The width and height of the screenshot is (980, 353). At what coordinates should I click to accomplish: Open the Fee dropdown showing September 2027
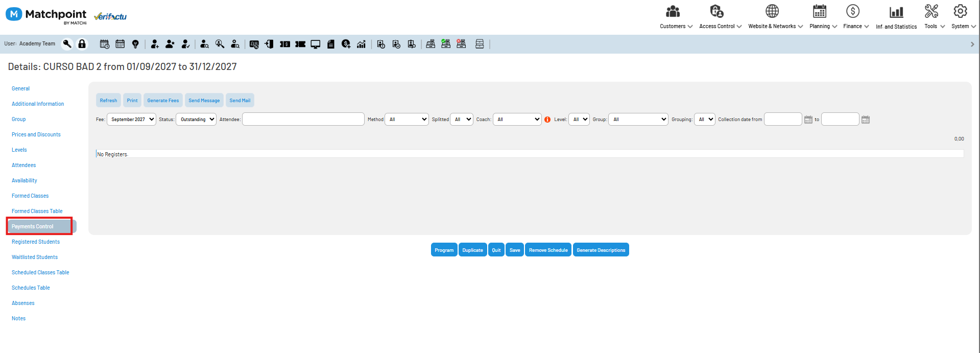coord(131,119)
